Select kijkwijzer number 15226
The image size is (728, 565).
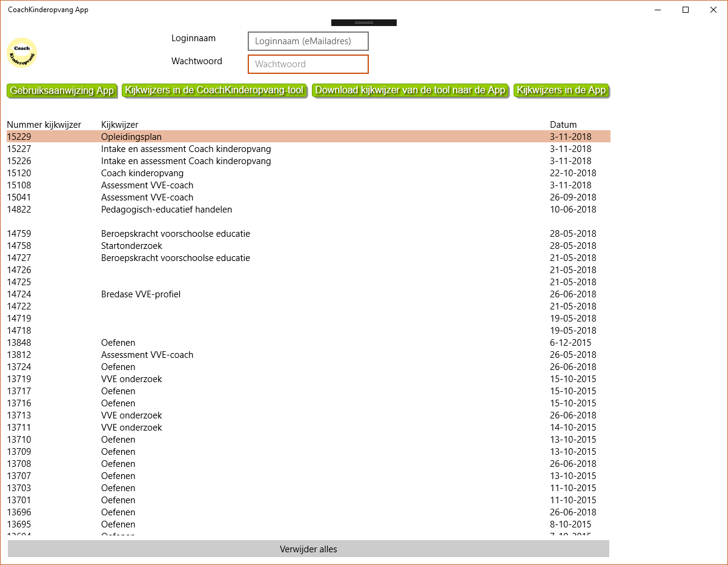point(308,161)
